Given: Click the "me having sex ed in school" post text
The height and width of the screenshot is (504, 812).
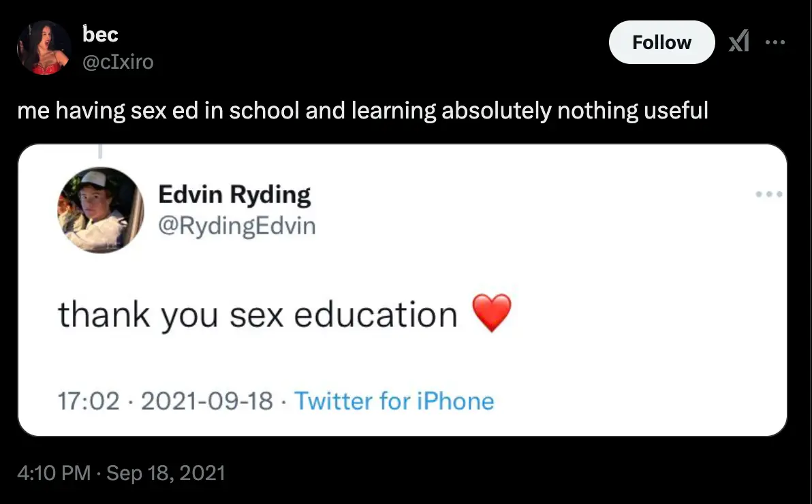Looking at the screenshot, I should click(362, 110).
